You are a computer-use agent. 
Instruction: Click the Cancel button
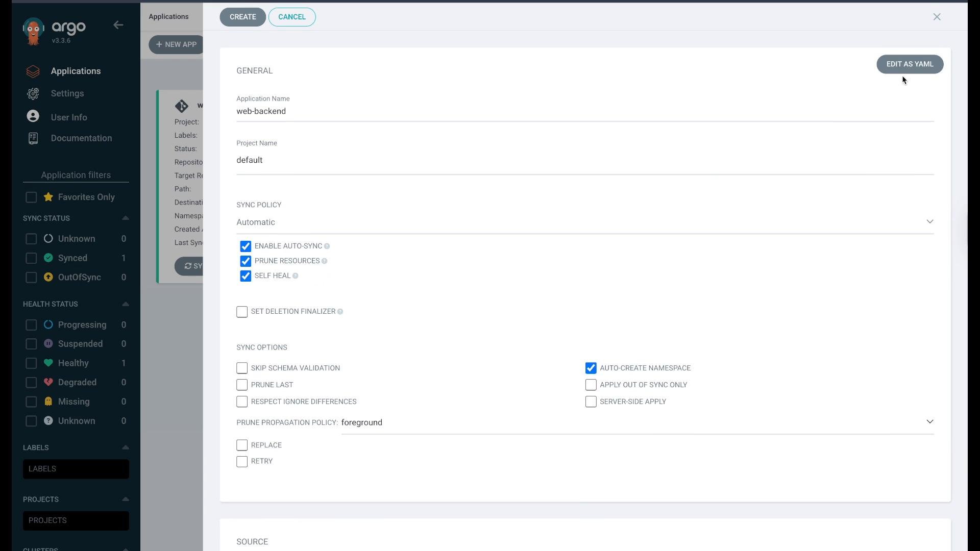click(x=292, y=17)
